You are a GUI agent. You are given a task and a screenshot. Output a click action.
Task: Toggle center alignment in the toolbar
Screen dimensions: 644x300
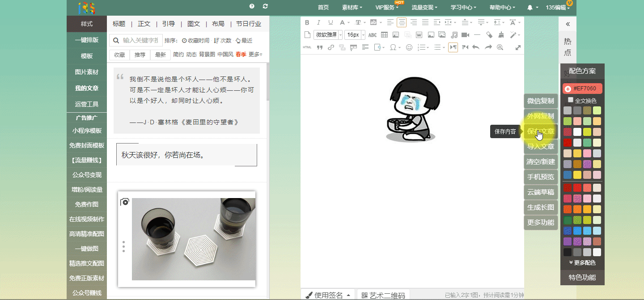click(x=402, y=22)
